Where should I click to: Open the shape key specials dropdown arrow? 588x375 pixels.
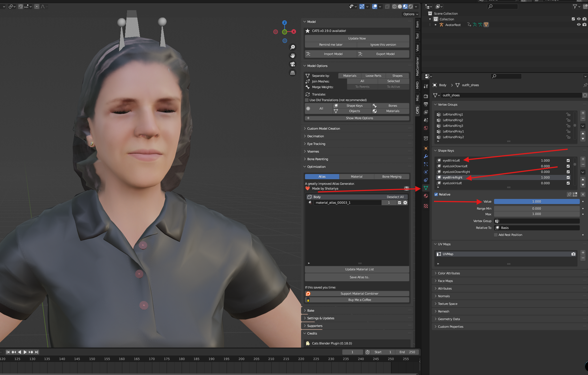(583, 172)
